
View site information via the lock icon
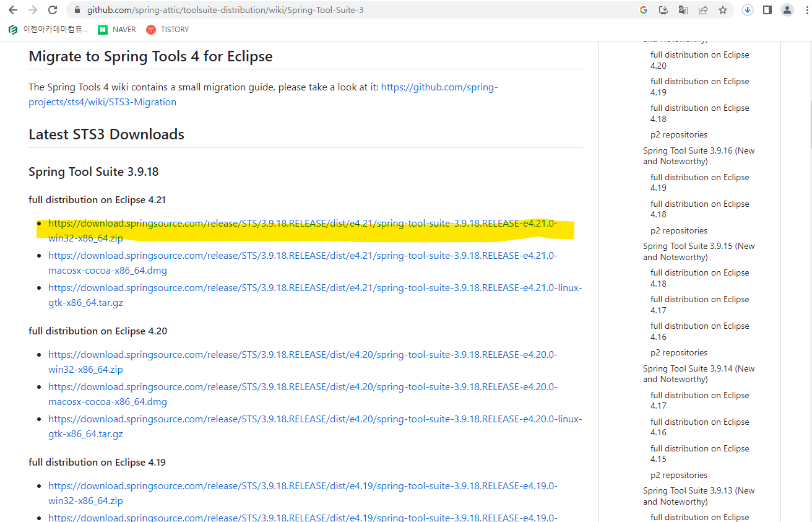[x=77, y=10]
